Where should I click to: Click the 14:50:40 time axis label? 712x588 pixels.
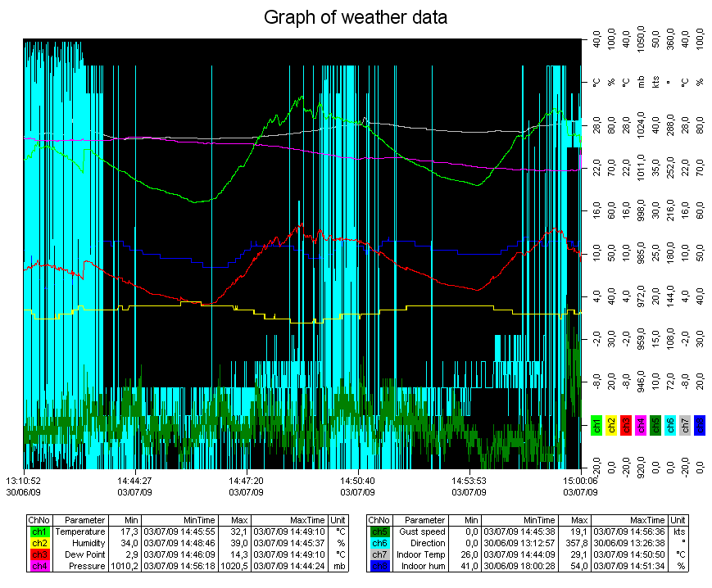coord(356,481)
